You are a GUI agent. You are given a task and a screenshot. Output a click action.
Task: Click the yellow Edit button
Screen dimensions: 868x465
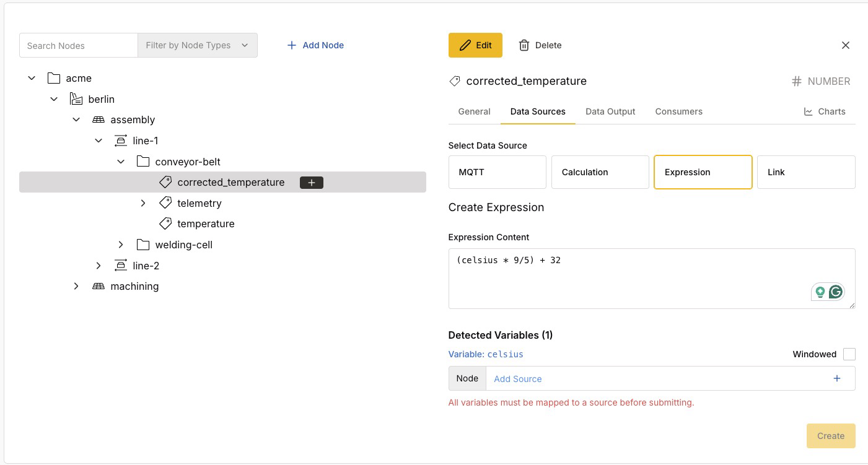click(475, 45)
